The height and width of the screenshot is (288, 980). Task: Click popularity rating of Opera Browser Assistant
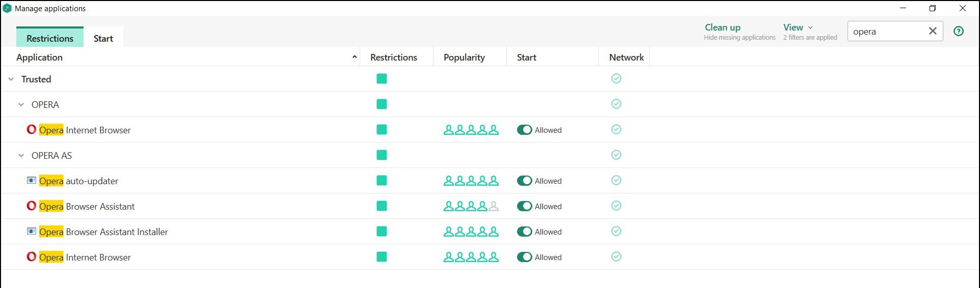pos(471,206)
